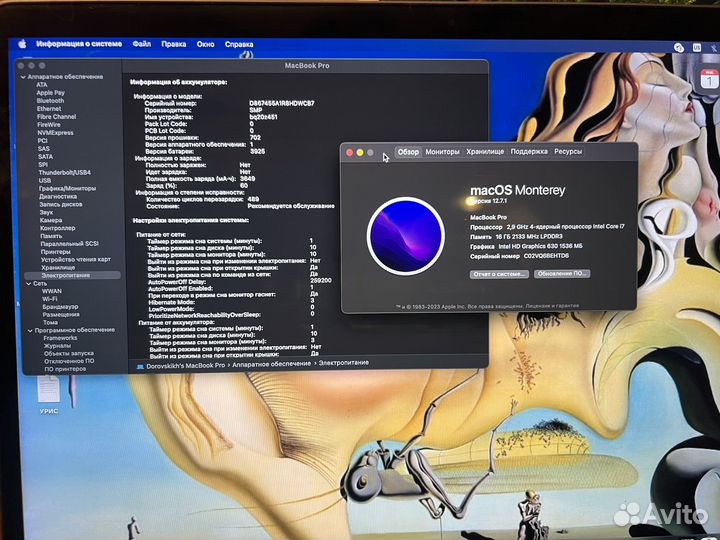Select Размещения under Сеть
This screenshot has height=540, width=720.
click(61, 315)
